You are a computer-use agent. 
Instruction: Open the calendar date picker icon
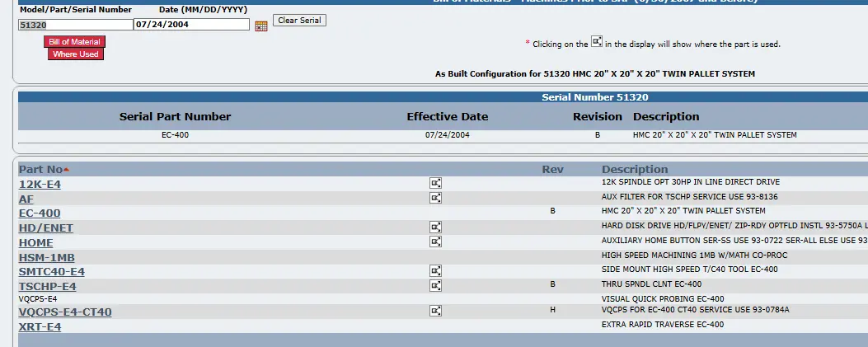tap(261, 26)
